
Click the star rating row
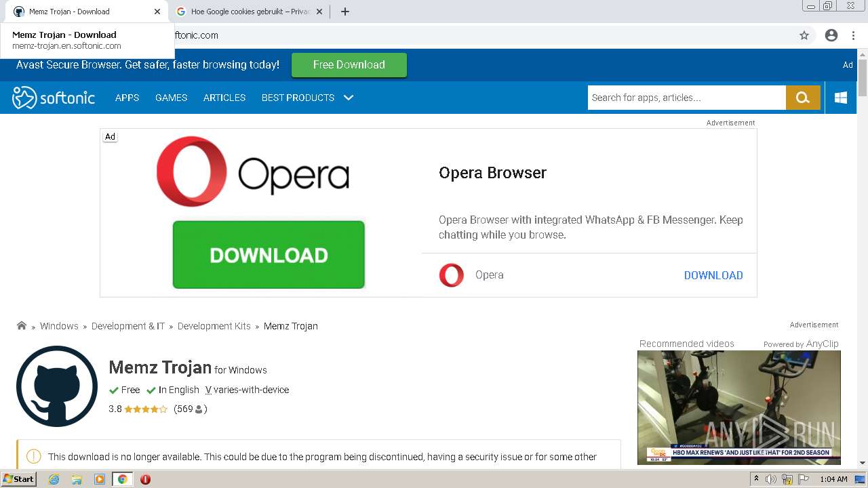pos(146,409)
